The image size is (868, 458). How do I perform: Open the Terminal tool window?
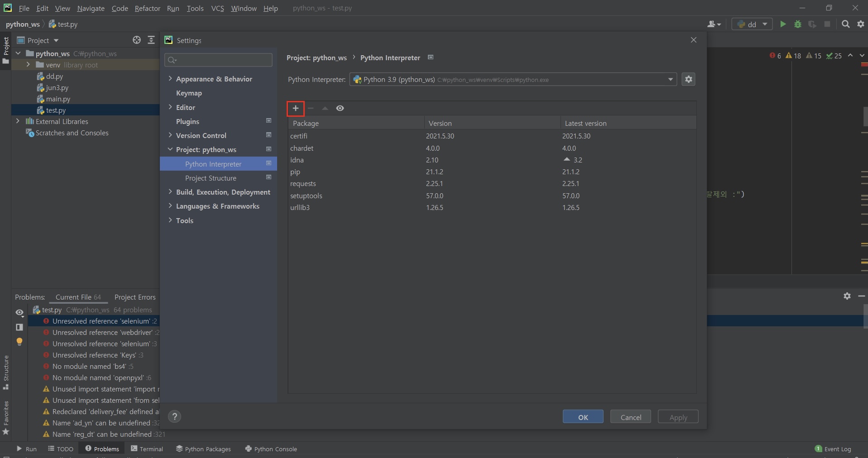[147, 448]
